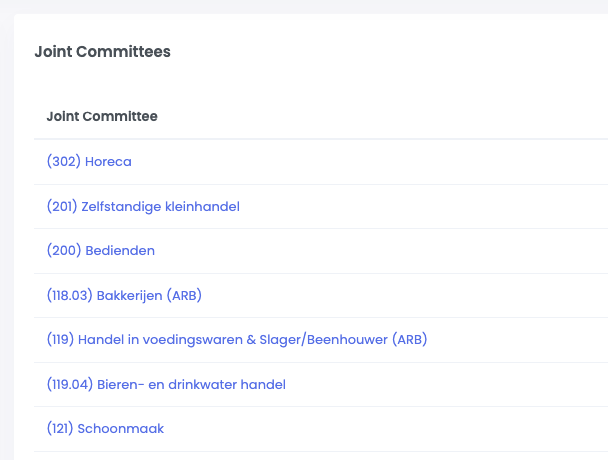The image size is (608, 460).
Task: Open (201) Zelfstandige kleinhandel link
Action: (143, 206)
